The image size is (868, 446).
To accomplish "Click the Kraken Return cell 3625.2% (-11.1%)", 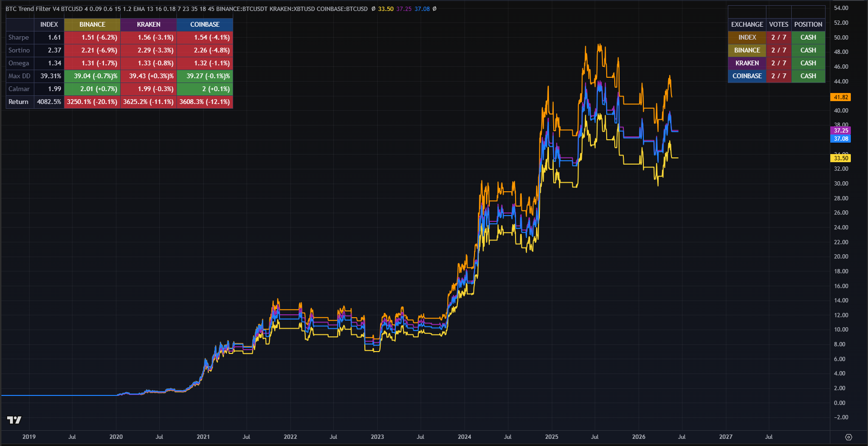I will tap(149, 102).
